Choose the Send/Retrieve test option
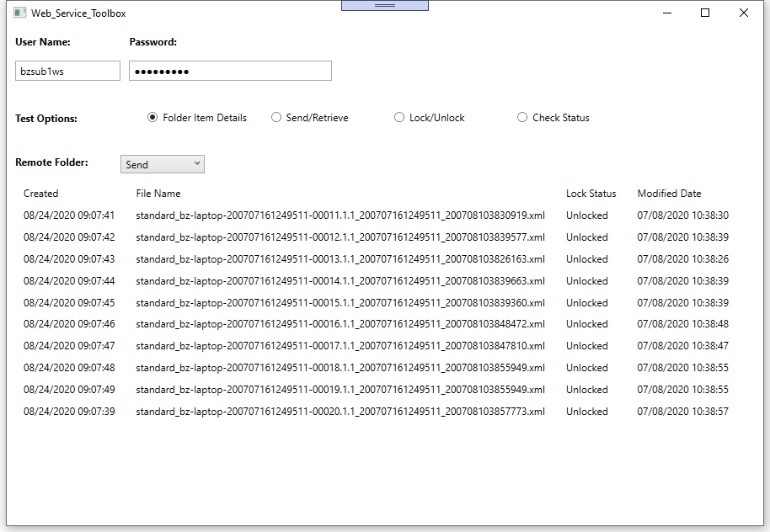The width and height of the screenshot is (770, 532). pos(276,118)
